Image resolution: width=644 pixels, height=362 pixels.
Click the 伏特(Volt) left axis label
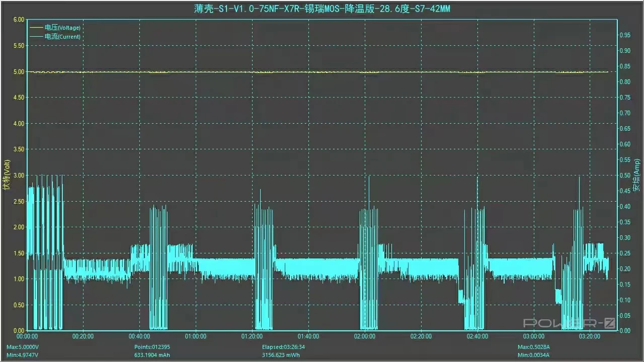pos(6,175)
